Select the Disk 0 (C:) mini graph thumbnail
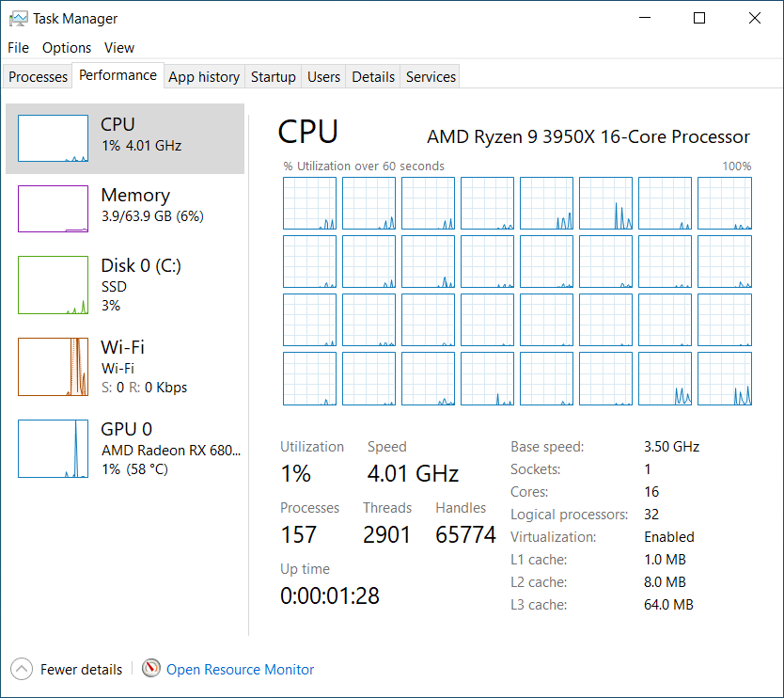Image resolution: width=784 pixels, height=698 pixels. pyautogui.click(x=53, y=285)
